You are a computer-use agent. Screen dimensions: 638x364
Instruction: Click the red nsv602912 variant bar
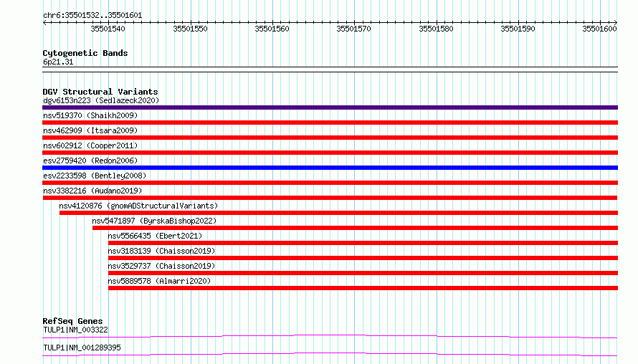(x=330, y=153)
